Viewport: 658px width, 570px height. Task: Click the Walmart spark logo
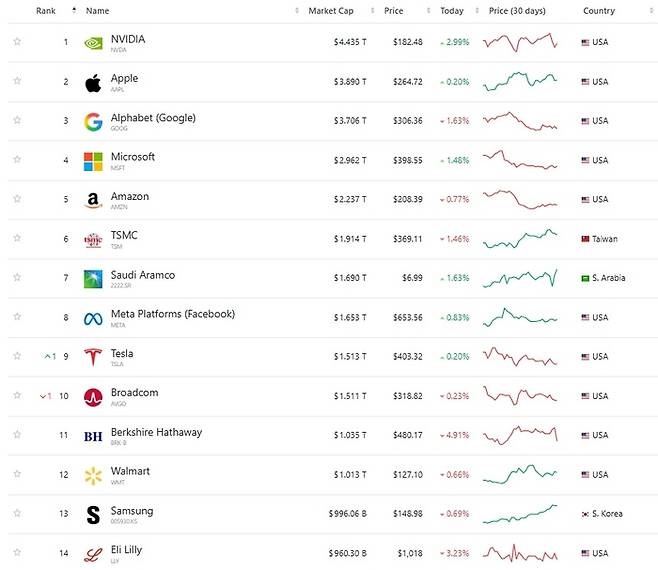tap(93, 475)
